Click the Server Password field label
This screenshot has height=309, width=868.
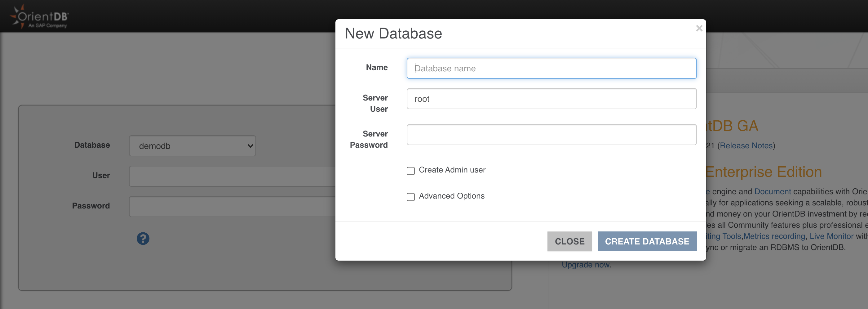pyautogui.click(x=369, y=139)
